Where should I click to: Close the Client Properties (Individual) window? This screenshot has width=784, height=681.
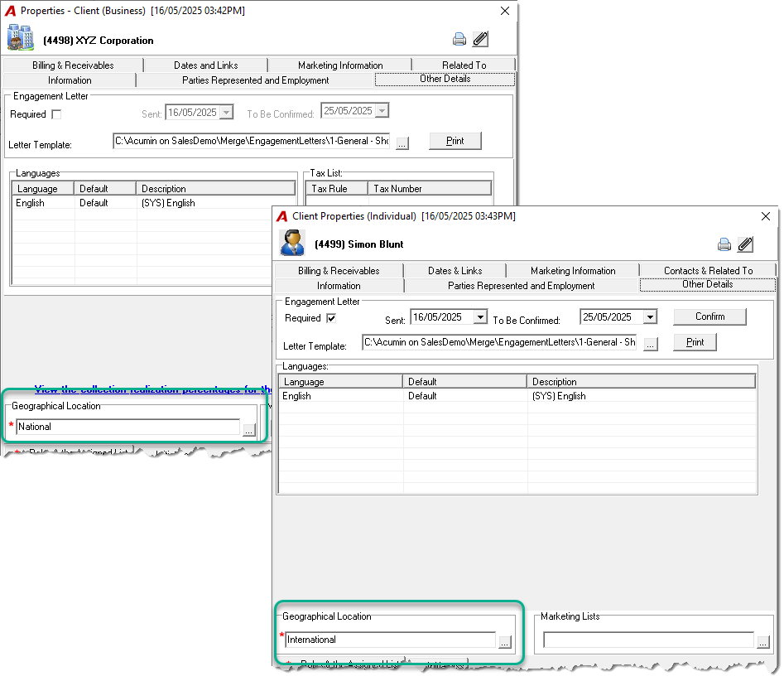[766, 216]
